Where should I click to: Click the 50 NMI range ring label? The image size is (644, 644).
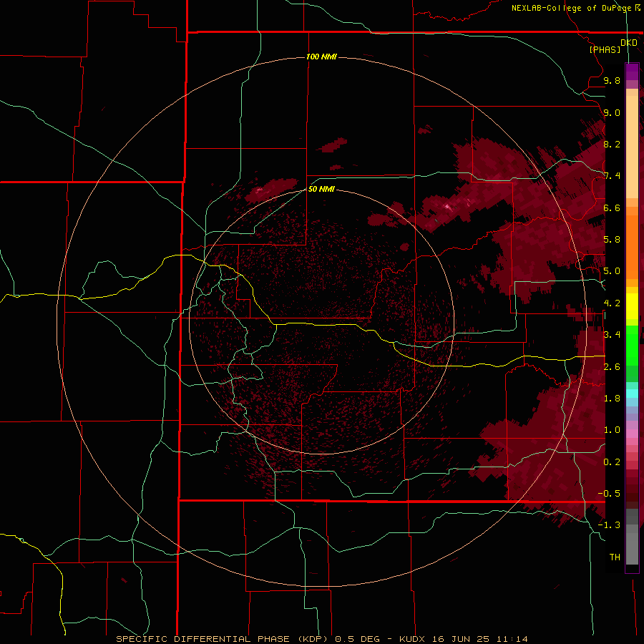tap(321, 189)
